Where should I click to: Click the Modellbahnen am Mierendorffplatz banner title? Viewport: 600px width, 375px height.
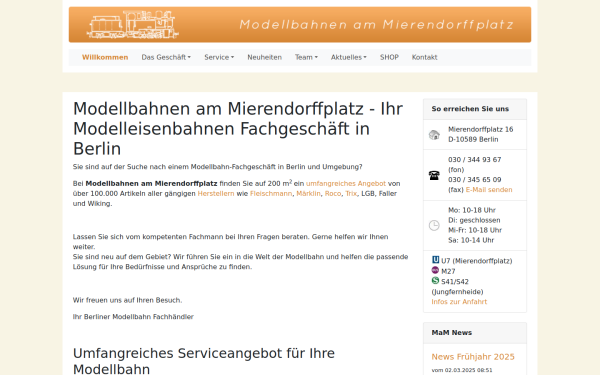click(377, 25)
